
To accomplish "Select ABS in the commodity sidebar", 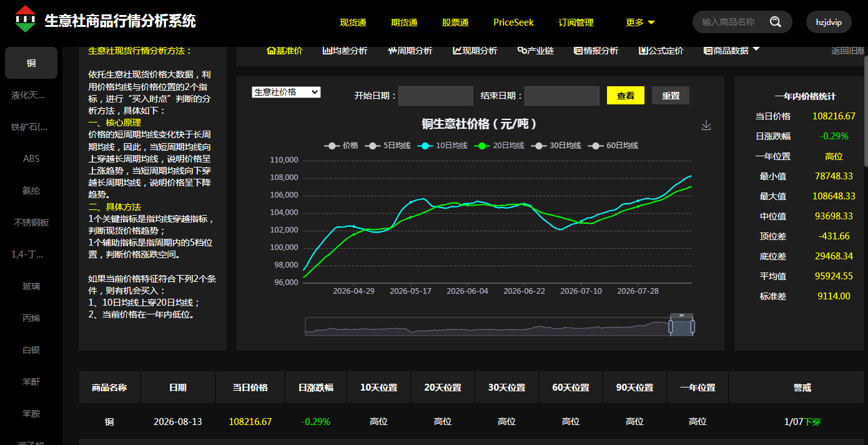I will pos(31,159).
